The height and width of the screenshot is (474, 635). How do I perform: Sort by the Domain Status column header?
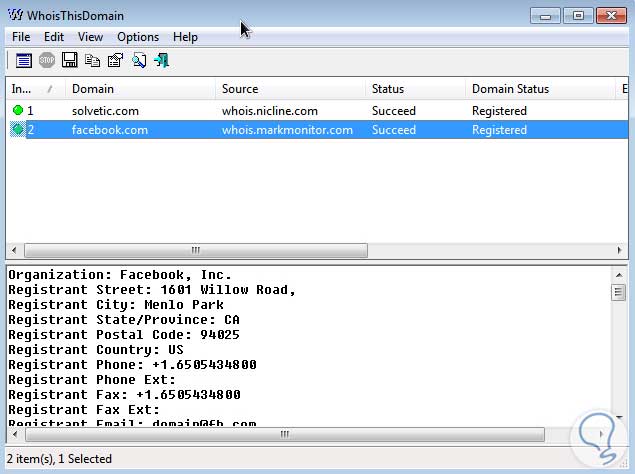tap(540, 89)
